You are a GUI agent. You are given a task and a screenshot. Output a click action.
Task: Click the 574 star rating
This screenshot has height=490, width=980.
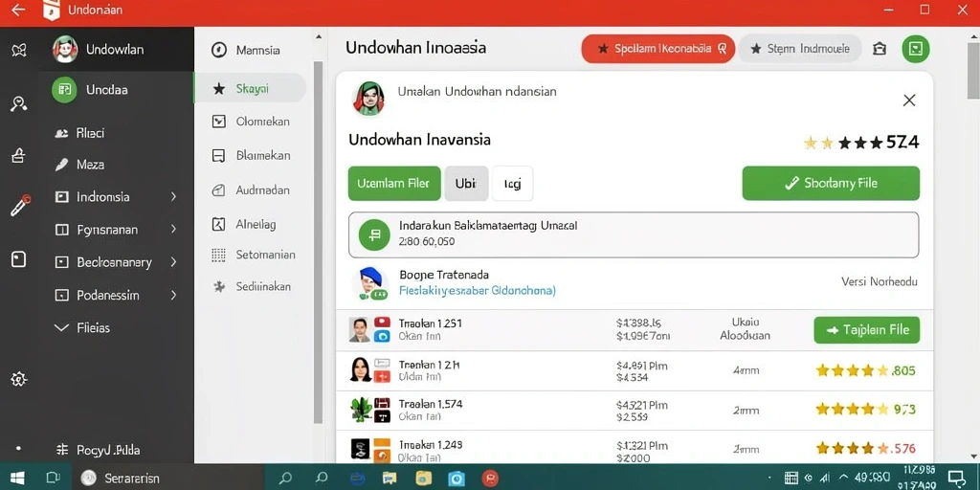pyautogui.click(x=861, y=143)
